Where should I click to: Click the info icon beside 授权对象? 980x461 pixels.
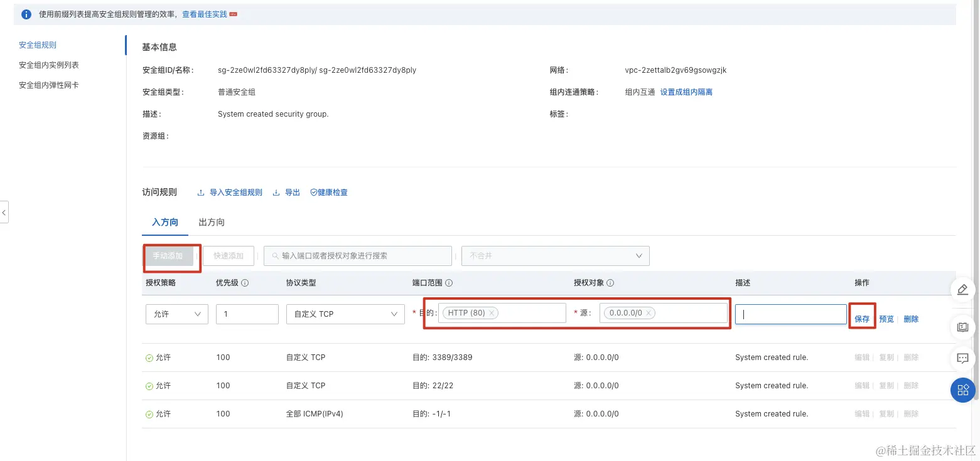(610, 283)
